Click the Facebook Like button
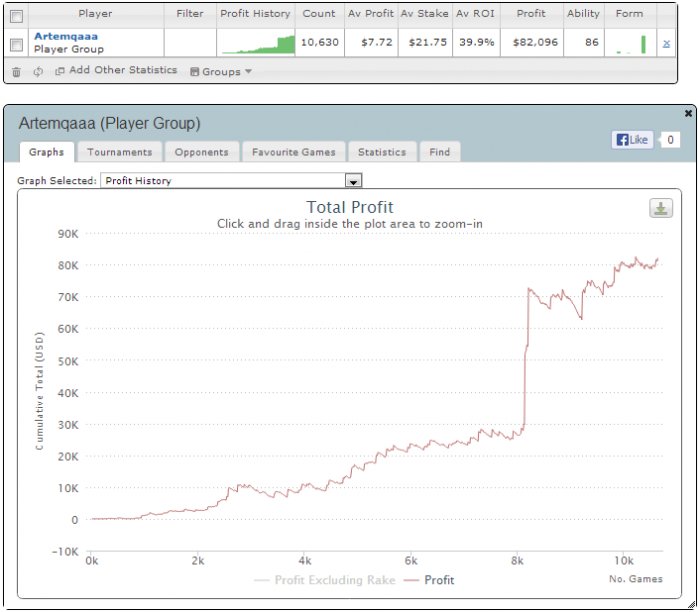Image resolution: width=700 pixels, height=612 pixels. (x=632, y=140)
